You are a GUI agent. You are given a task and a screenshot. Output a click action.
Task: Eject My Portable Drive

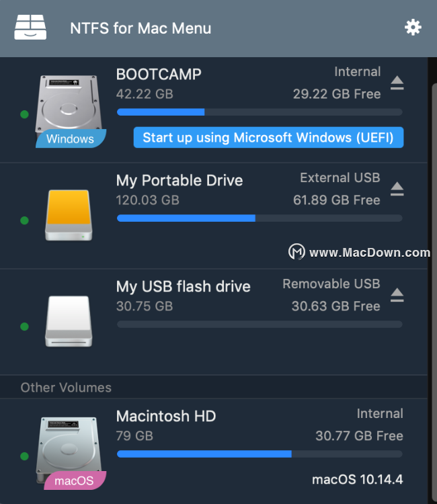(397, 189)
